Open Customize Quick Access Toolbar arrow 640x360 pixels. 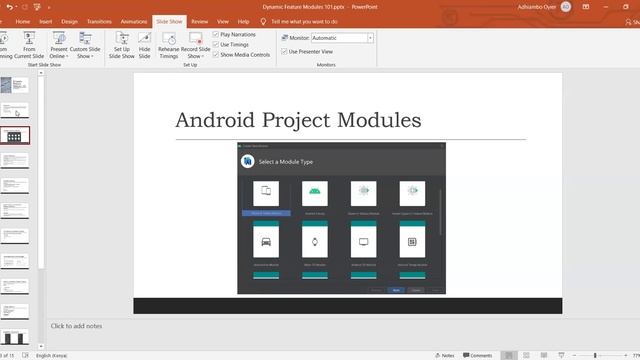point(49,7)
